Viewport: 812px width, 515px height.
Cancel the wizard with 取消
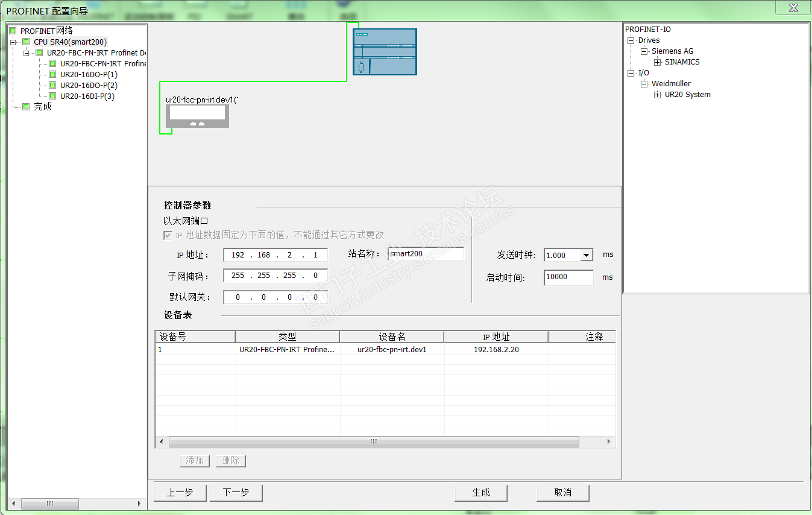point(563,493)
